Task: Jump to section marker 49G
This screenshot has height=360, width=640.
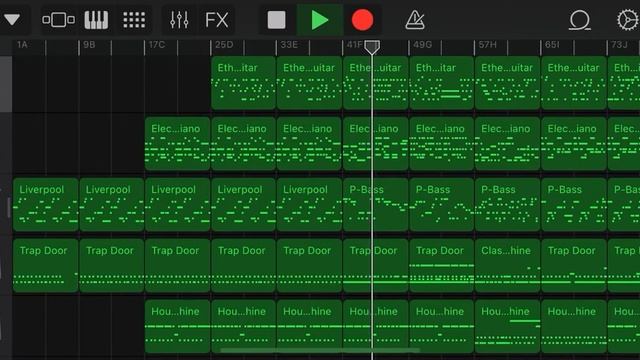Action: tap(422, 44)
